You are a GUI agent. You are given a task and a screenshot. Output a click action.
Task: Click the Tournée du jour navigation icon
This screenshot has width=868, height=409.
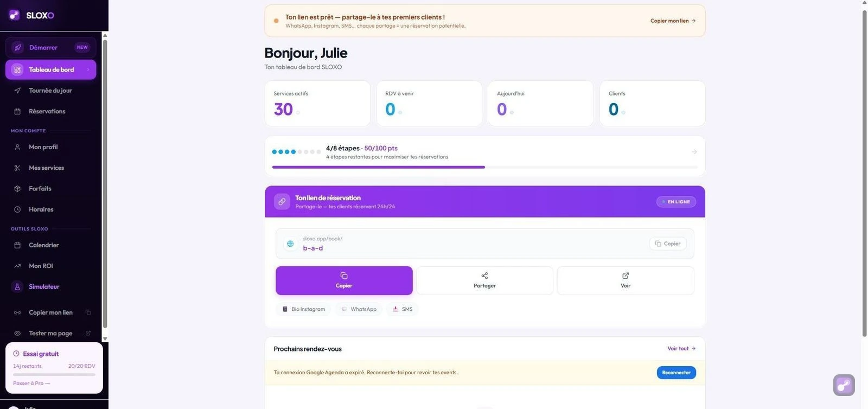pyautogui.click(x=17, y=91)
